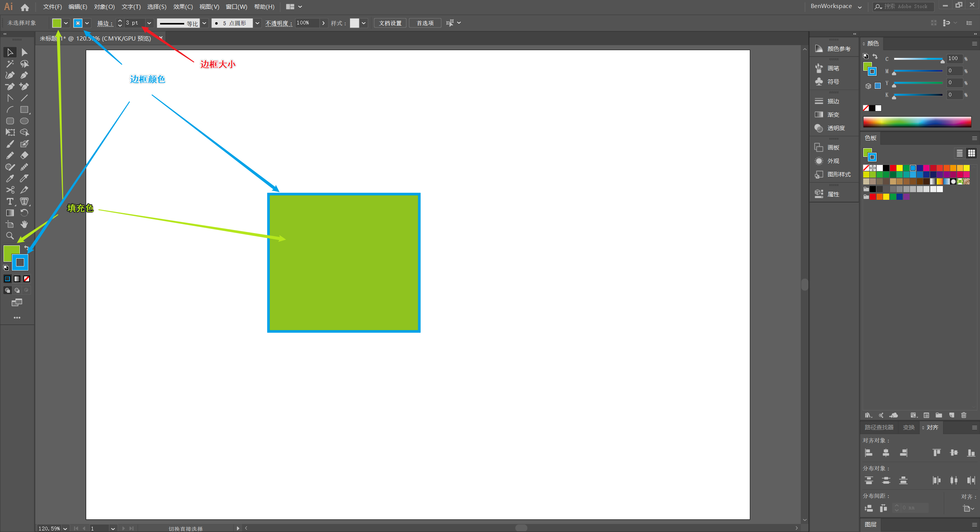The image size is (980, 532).
Task: Switch to the 路径查找器 tab
Action: (x=879, y=427)
